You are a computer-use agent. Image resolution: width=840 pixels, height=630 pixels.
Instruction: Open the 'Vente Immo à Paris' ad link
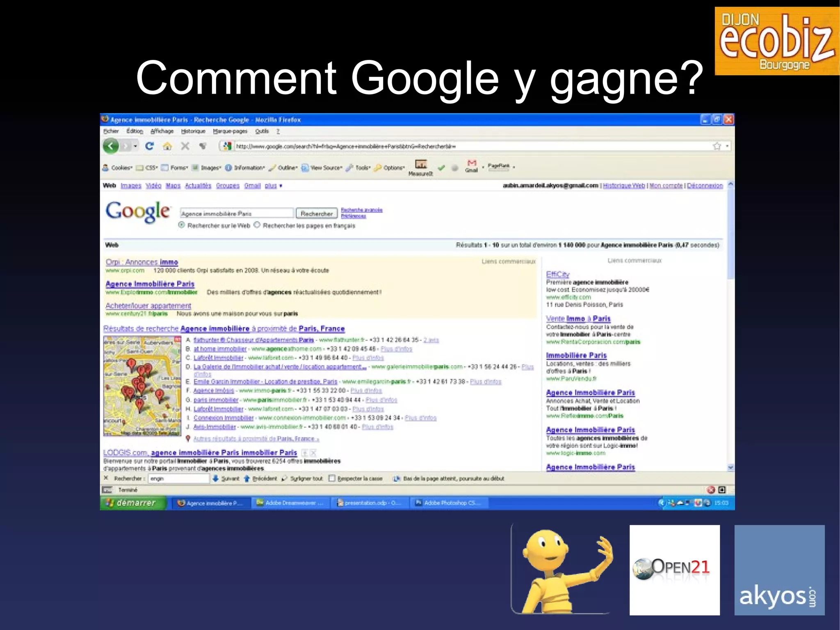coord(578,318)
